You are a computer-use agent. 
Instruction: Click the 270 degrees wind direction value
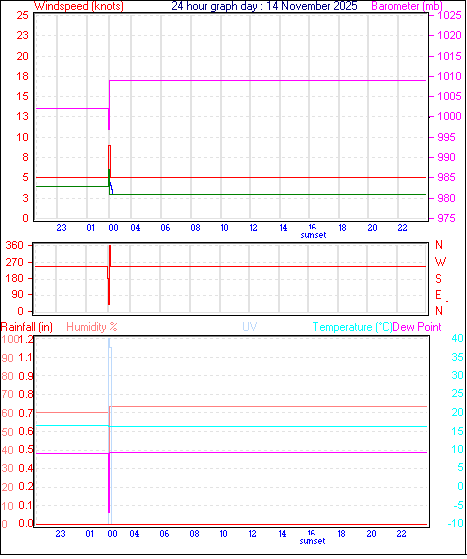14,262
